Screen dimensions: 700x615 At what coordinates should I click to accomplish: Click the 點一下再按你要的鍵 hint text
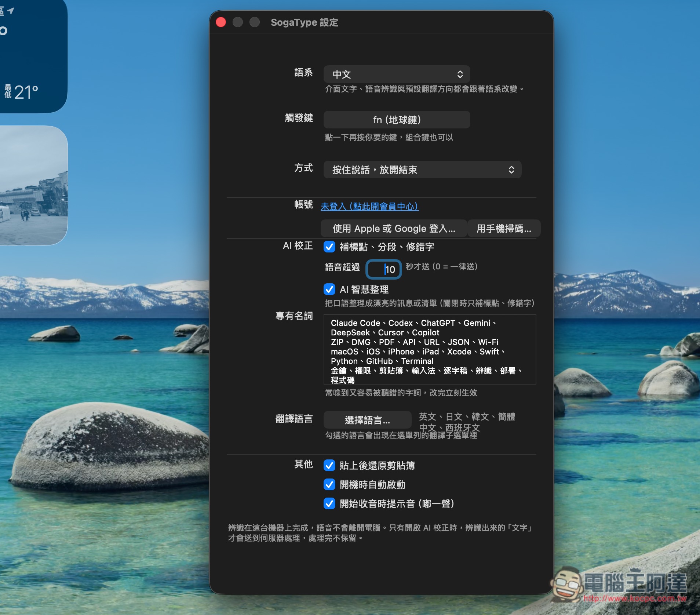click(389, 138)
